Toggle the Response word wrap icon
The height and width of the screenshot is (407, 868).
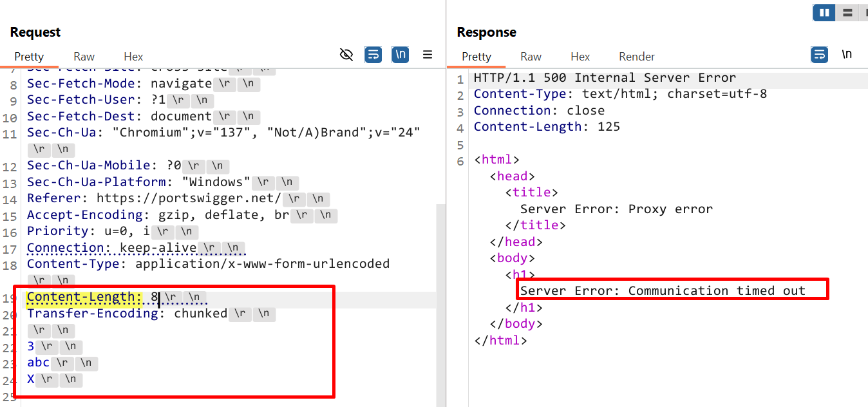tap(819, 55)
